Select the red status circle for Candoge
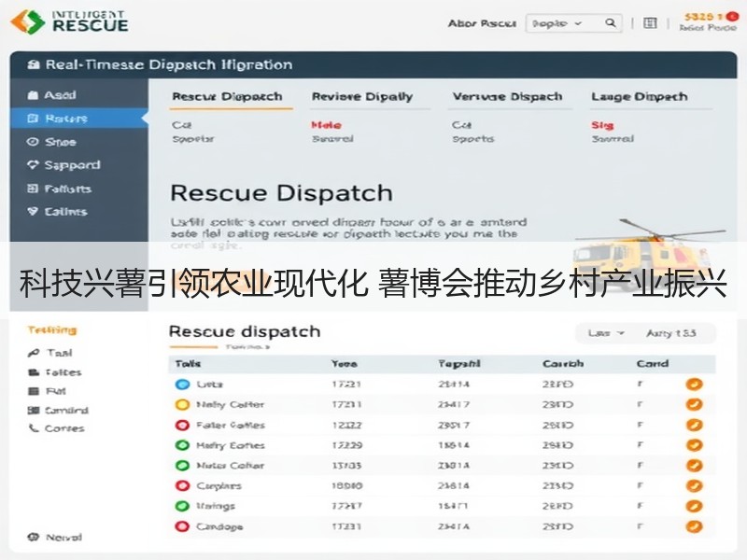The width and height of the screenshot is (747, 560). point(182,526)
